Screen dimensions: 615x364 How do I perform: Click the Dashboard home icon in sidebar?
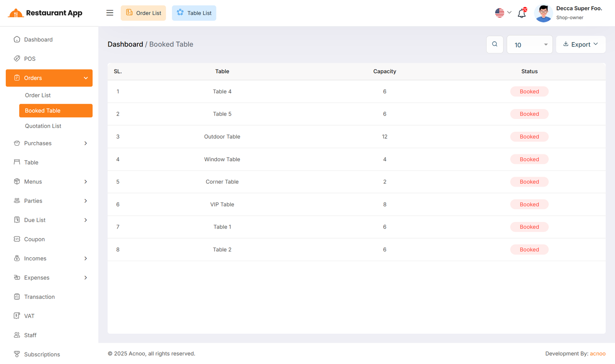[x=17, y=40]
